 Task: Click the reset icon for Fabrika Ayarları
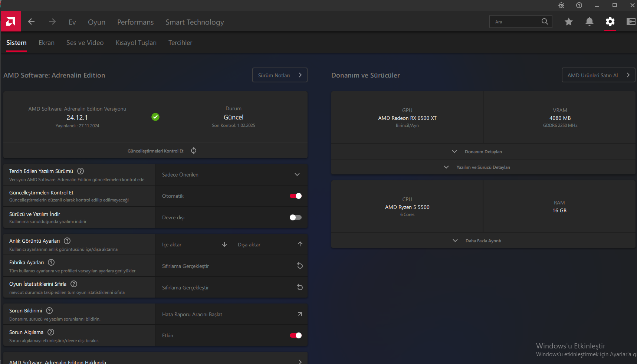coord(300,266)
